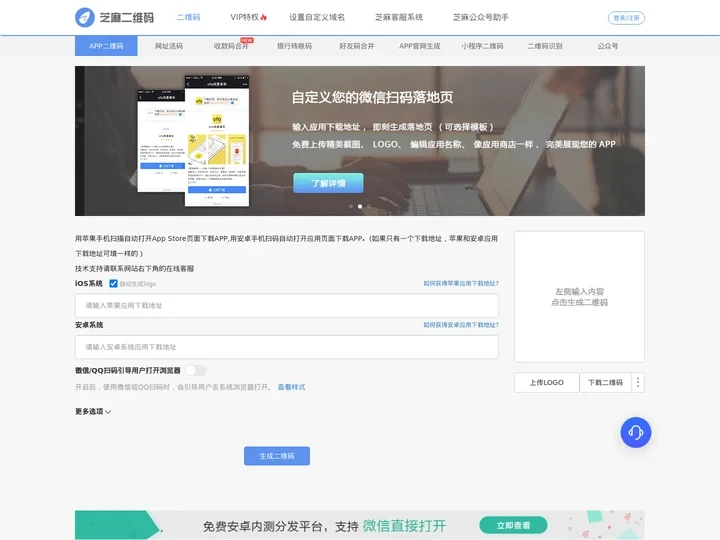
Task: Click the 了解详情 banner button
Action: [328, 183]
